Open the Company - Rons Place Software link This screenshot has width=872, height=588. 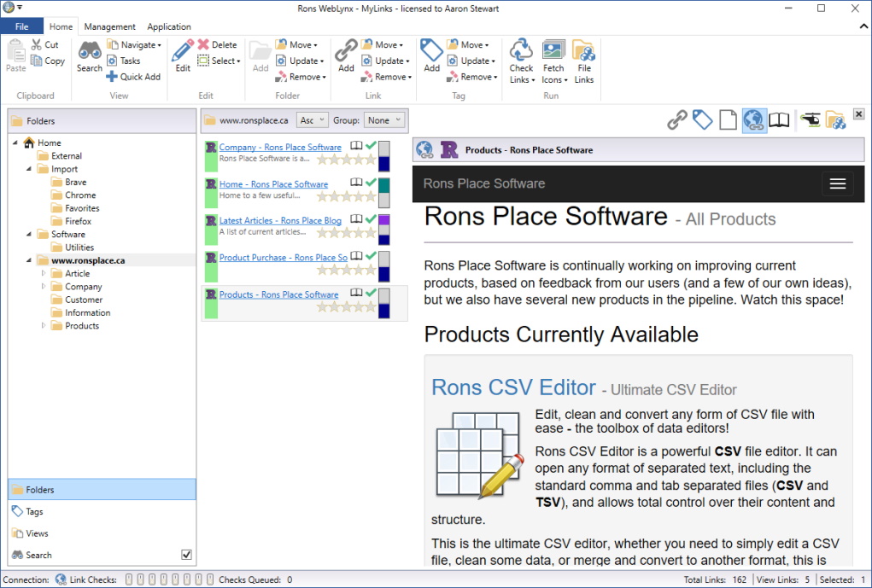click(280, 148)
